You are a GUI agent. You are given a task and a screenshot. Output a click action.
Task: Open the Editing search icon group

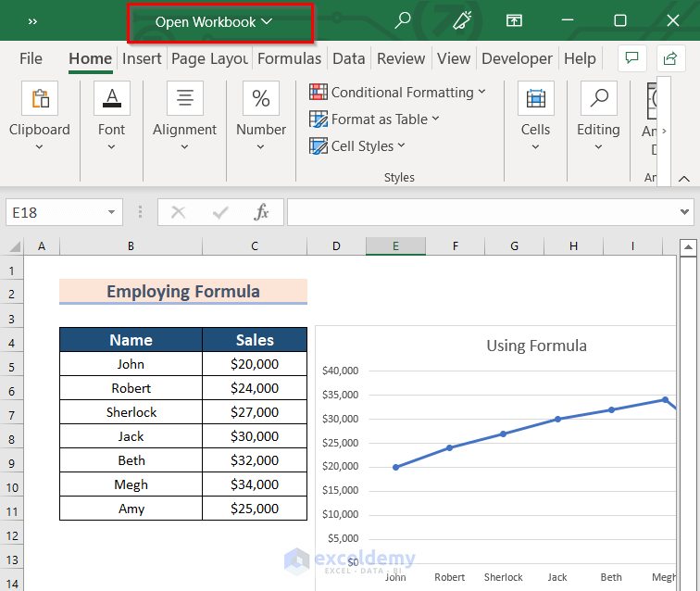598,99
